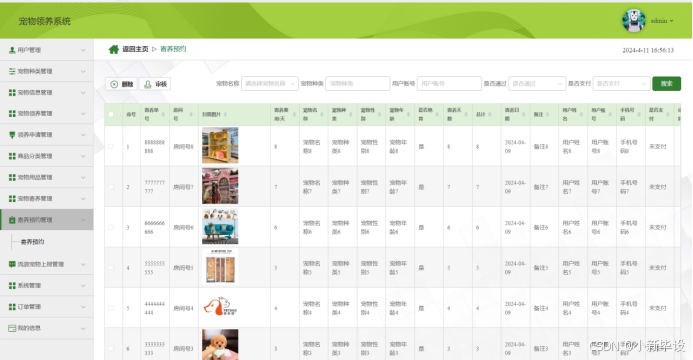The width and height of the screenshot is (693, 360).
Task: Open the 是否通过 filter dropdown
Action: (537, 83)
